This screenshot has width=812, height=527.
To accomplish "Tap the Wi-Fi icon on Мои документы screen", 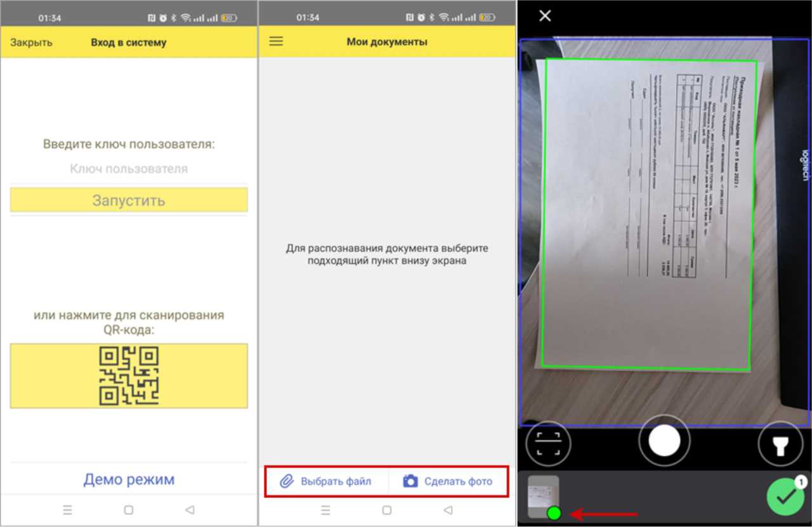I will pyautogui.click(x=444, y=18).
